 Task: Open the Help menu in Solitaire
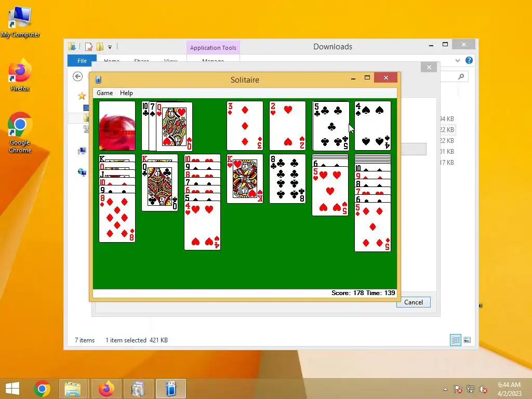tap(126, 93)
